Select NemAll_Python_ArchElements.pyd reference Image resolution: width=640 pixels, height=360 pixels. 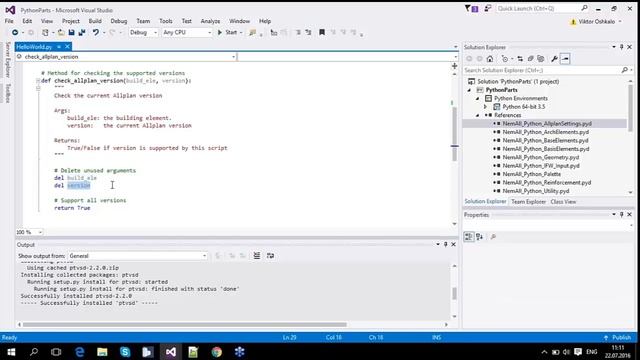(545, 132)
